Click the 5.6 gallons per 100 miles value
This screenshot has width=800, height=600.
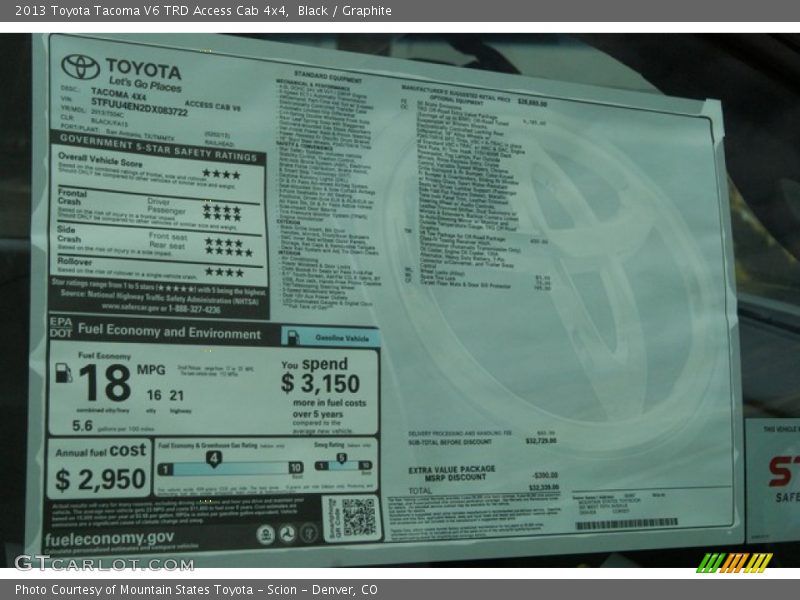click(x=82, y=426)
